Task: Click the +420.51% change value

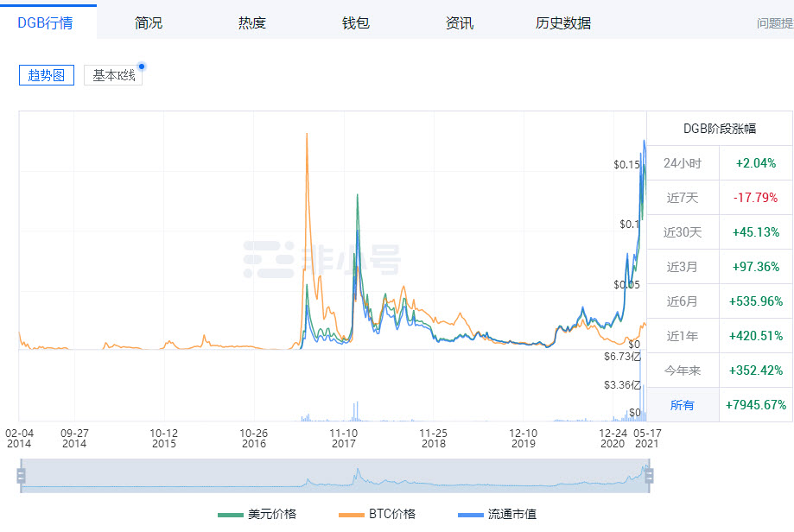Action: coord(755,336)
